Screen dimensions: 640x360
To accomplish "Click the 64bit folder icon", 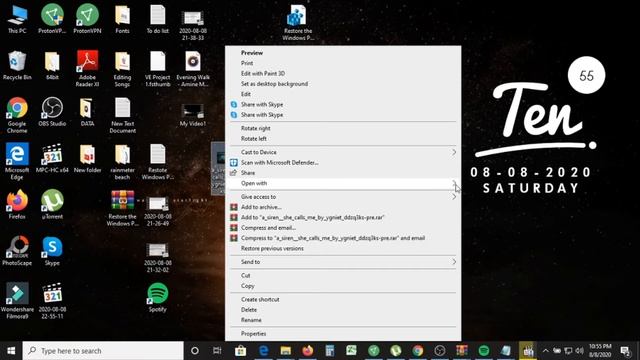I will click(x=52, y=65).
